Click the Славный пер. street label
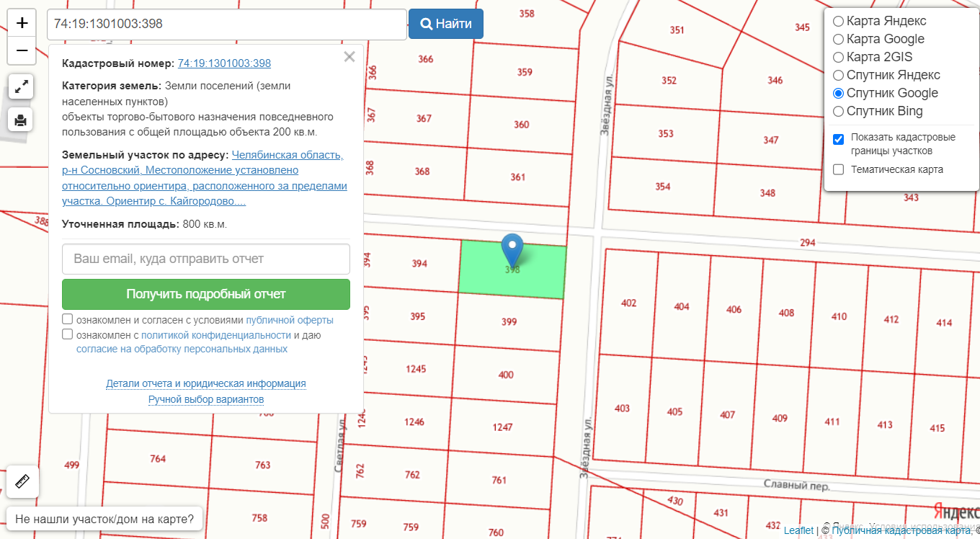This screenshot has width=980, height=539. (797, 486)
